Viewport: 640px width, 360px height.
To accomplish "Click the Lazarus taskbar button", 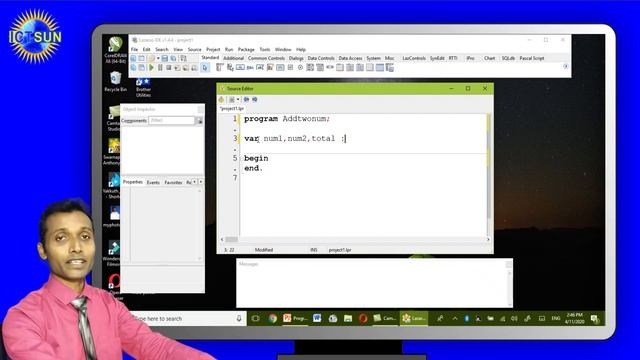I will click(414, 318).
